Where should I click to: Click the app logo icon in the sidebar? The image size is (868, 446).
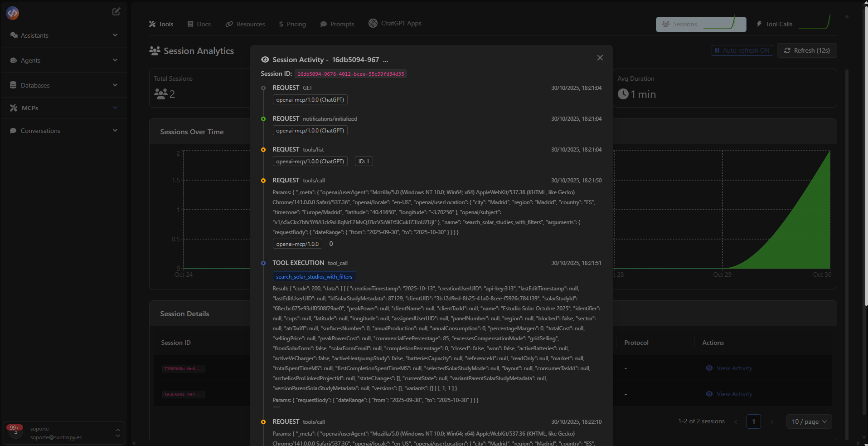[x=13, y=13]
